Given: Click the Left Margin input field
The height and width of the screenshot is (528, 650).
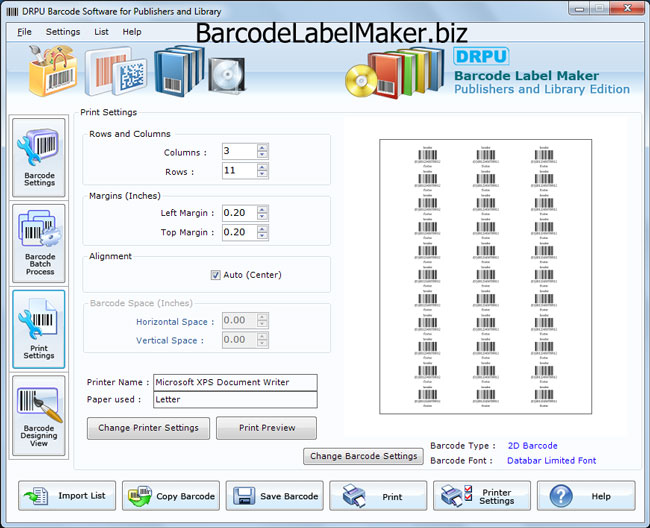Looking at the screenshot, I should (x=240, y=213).
